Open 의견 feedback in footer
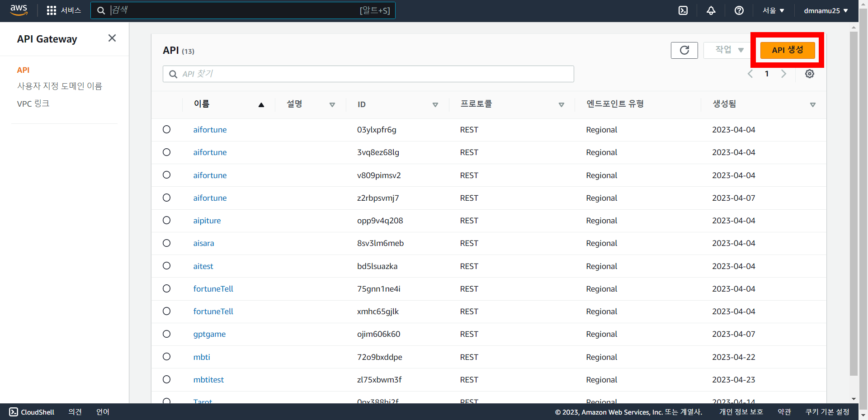 pyautogui.click(x=75, y=412)
